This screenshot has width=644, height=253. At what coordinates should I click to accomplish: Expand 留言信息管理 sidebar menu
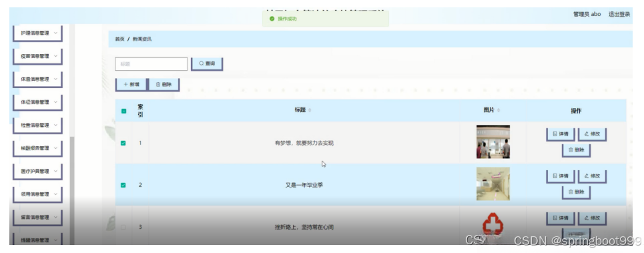click(38, 217)
